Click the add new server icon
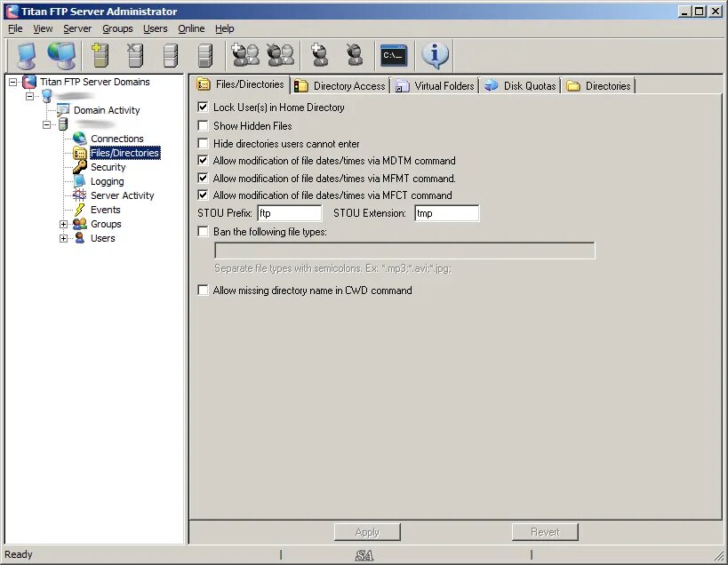Viewport: 728px width, 565px height. [x=100, y=55]
